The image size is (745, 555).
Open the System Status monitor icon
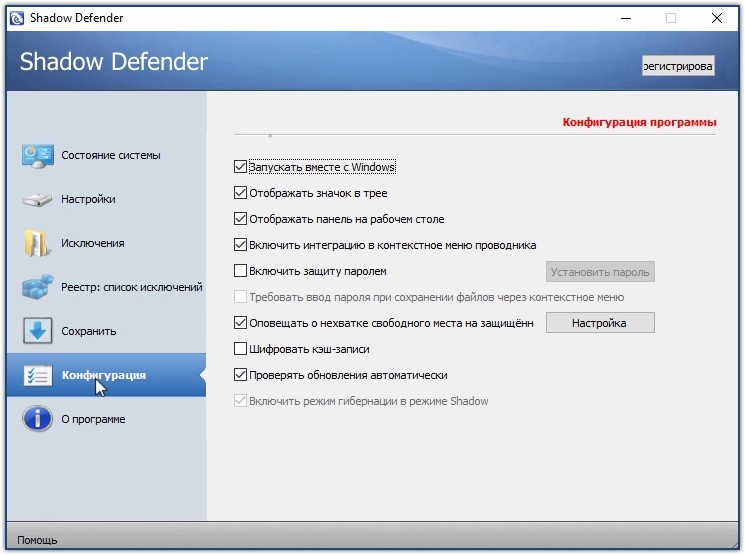[x=38, y=156]
